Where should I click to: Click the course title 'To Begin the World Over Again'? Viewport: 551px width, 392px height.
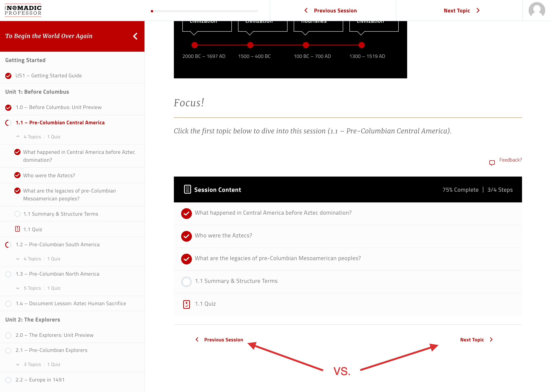(x=49, y=36)
